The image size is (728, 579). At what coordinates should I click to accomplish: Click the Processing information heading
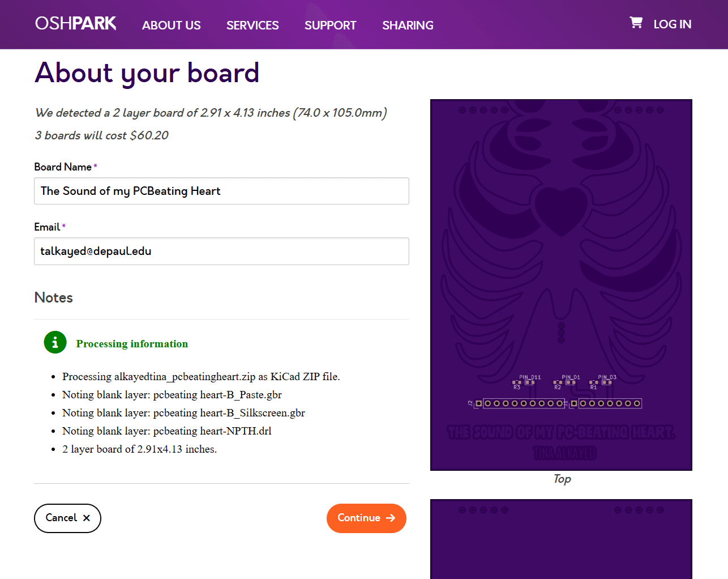tap(132, 344)
